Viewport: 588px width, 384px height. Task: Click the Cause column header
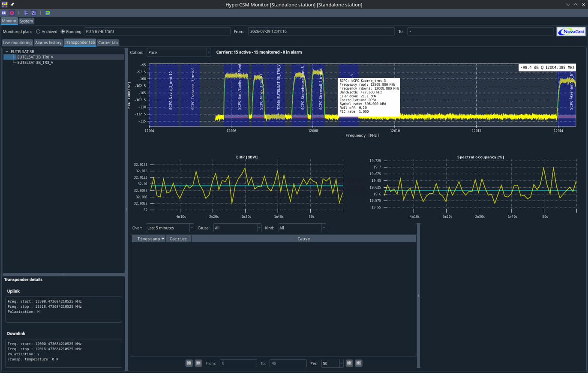(303, 239)
